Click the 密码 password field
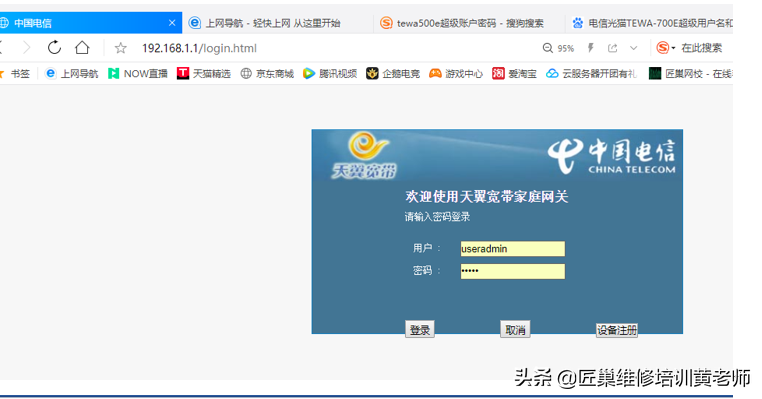Screen dimensions: 762x399 [x=513, y=271]
